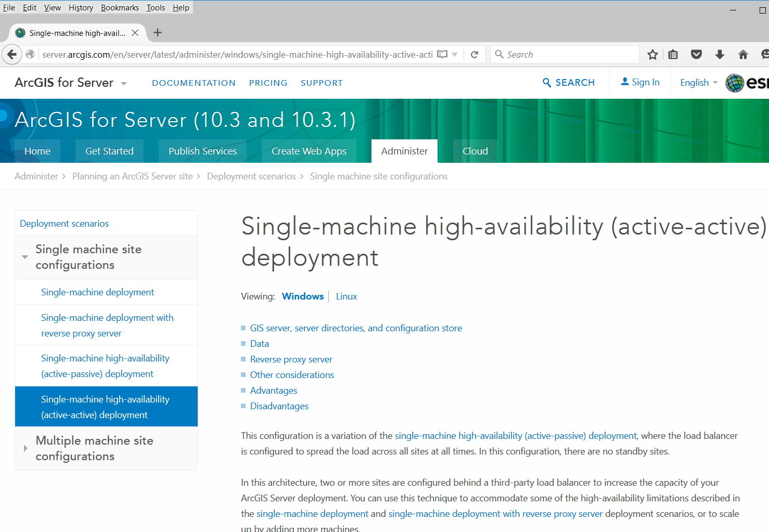This screenshot has height=532, width=769.
Task: Click Administer breadcrumb link
Action: point(36,176)
